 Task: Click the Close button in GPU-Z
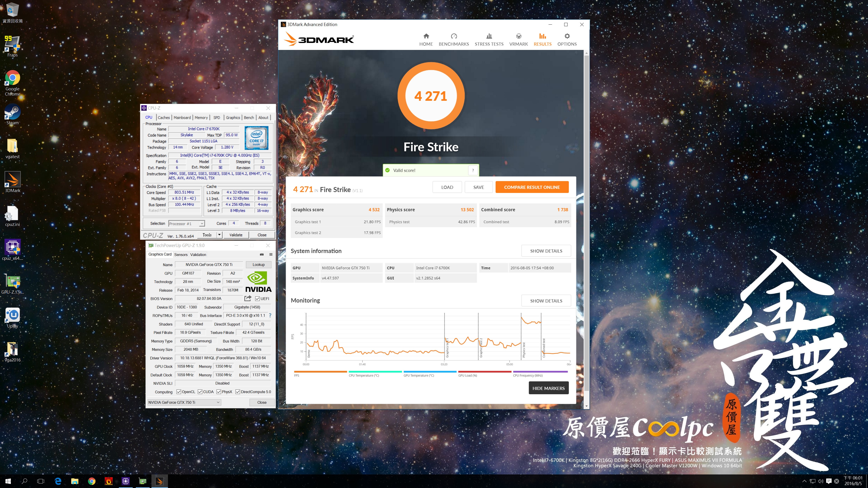coord(262,402)
